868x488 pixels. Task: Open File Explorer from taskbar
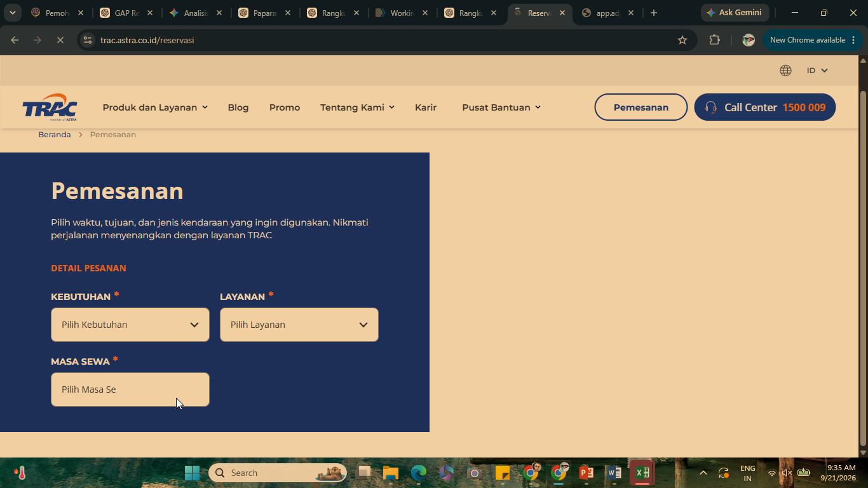(x=390, y=473)
